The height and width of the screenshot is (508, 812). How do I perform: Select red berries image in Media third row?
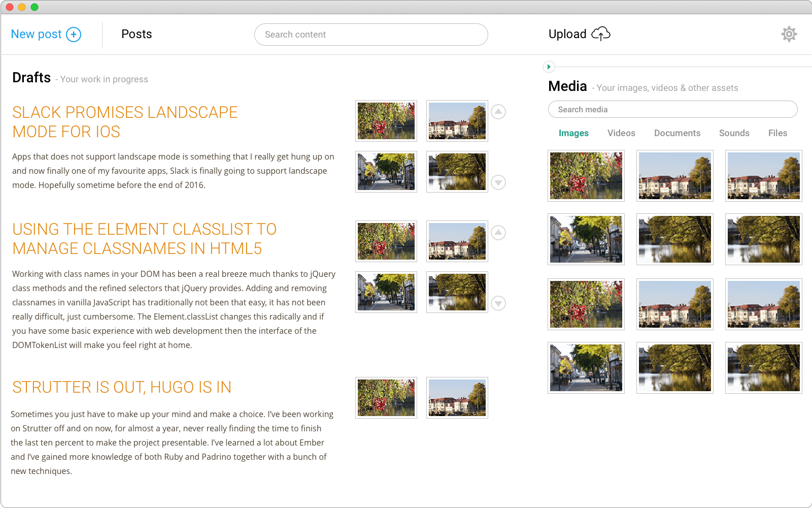coord(586,304)
